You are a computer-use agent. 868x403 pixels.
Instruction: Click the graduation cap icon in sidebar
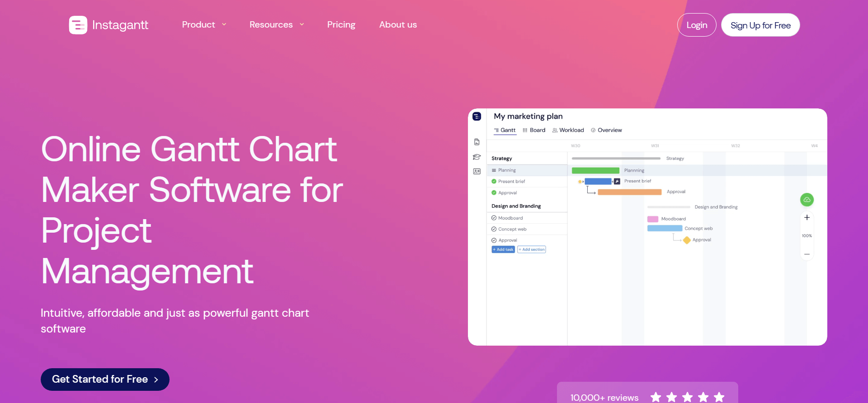[476, 157]
